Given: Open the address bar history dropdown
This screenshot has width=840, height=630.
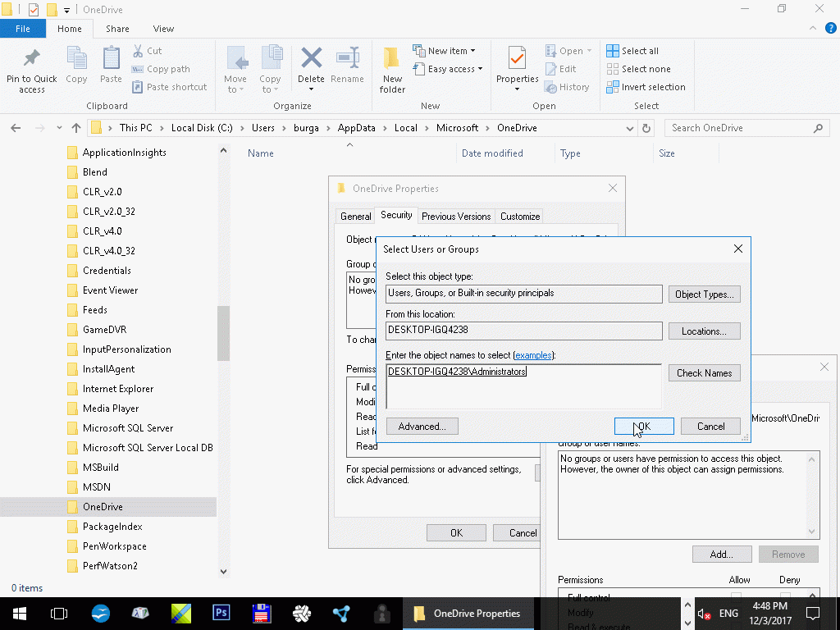Looking at the screenshot, I should [x=629, y=128].
